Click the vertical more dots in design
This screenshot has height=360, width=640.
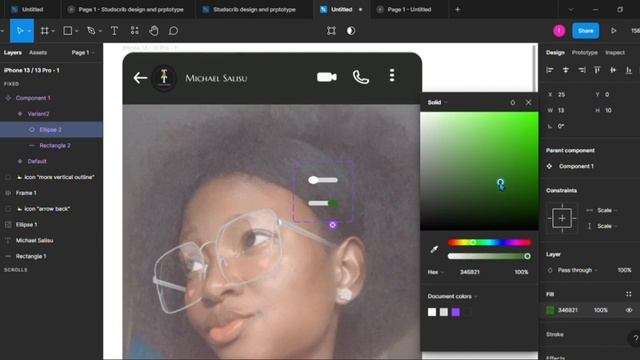pos(392,75)
